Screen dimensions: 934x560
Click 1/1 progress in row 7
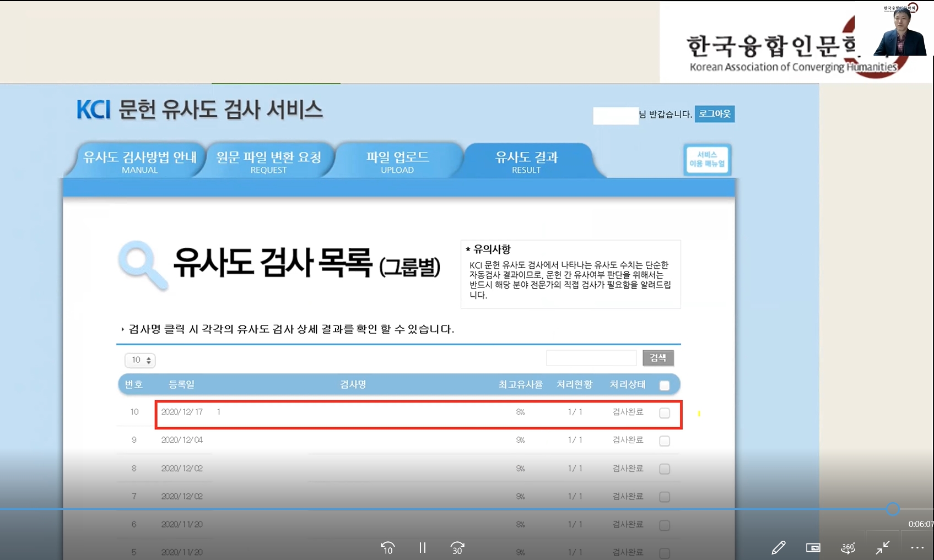(575, 496)
